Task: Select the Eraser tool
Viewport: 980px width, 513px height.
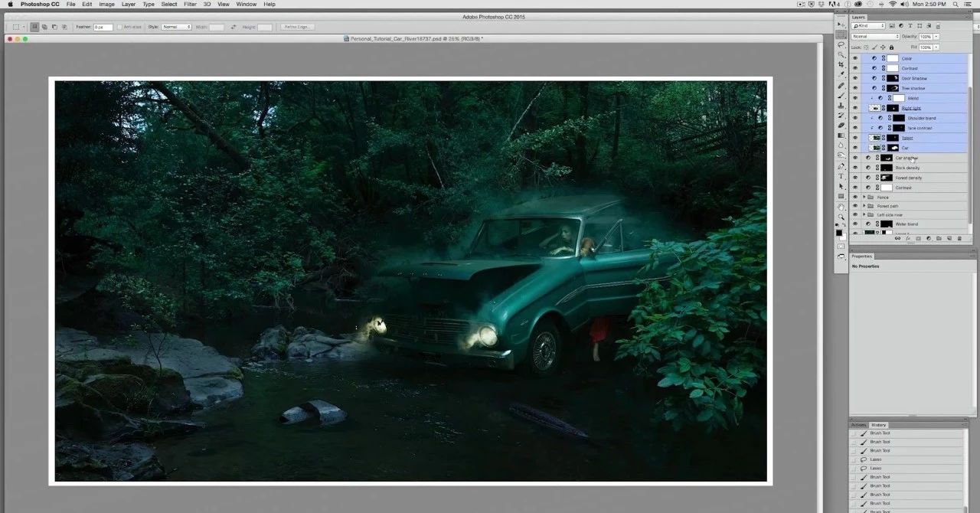Action: coord(841,125)
